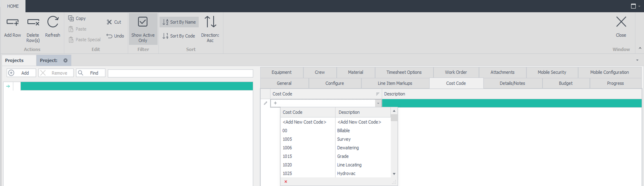Screen dimensions: 644x186
Task: Collapse the ribbon with the up chevron
Action: coord(640,48)
